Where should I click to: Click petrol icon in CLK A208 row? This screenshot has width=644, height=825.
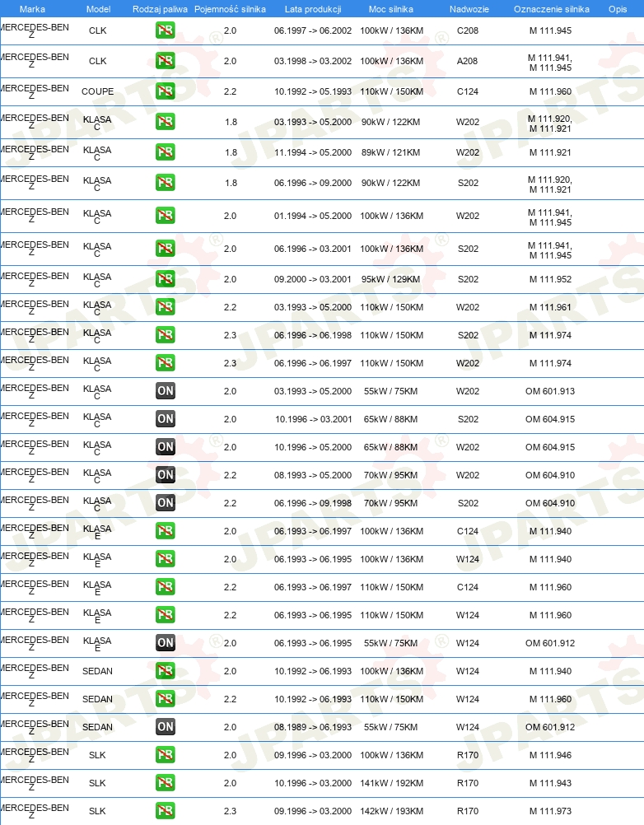[x=166, y=61]
